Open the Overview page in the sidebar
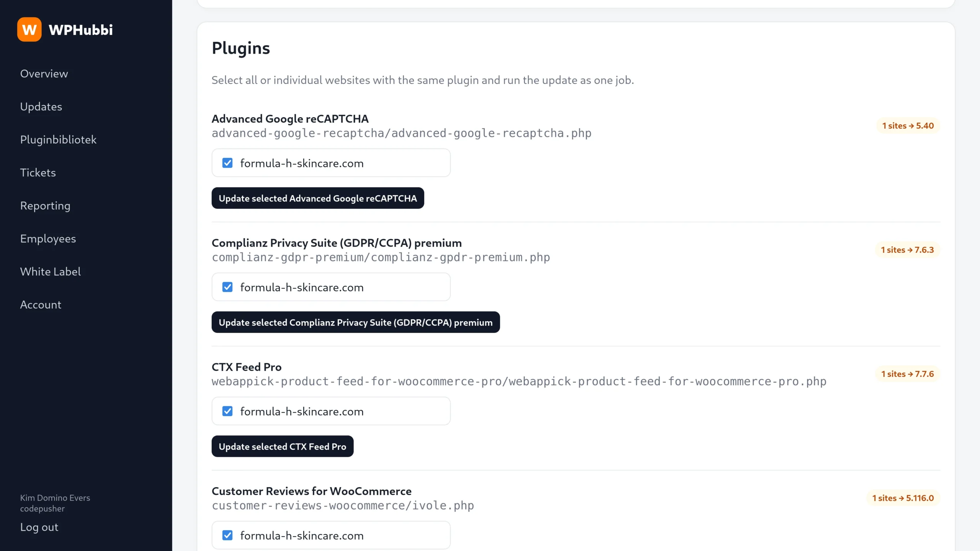This screenshot has width=980, height=551. pyautogui.click(x=44, y=74)
